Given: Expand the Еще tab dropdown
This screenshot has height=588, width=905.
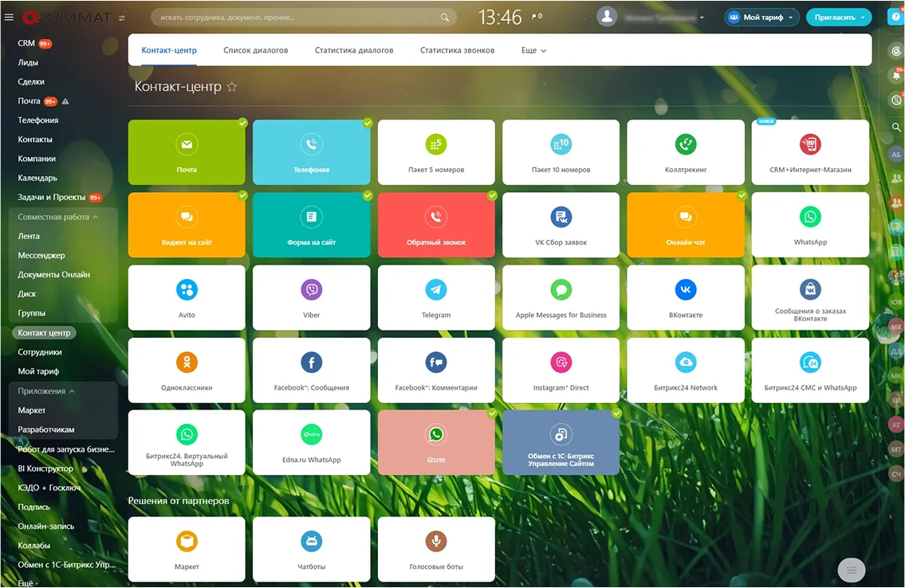Looking at the screenshot, I should 533,51.
